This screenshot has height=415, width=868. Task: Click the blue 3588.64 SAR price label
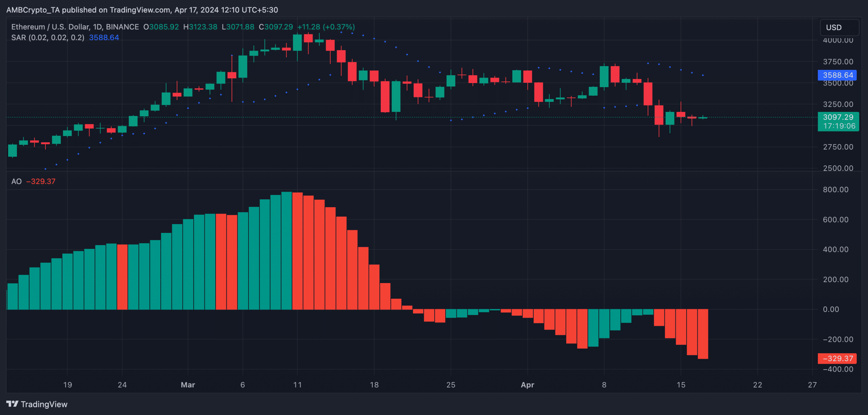[837, 75]
